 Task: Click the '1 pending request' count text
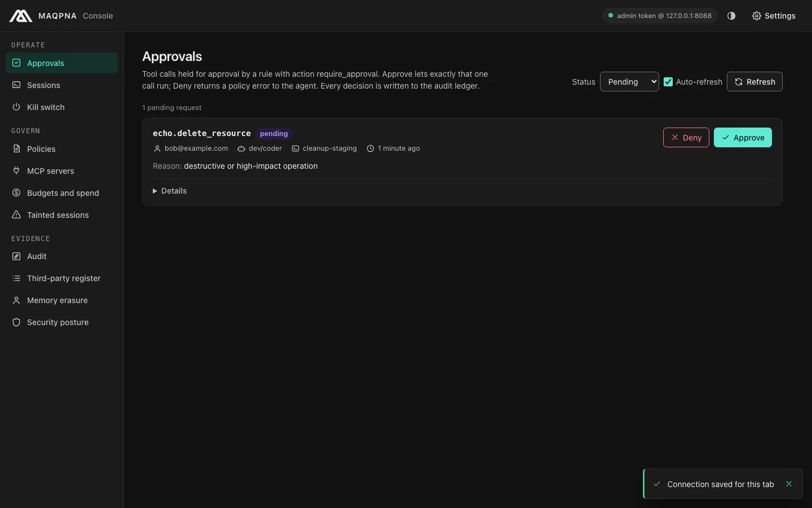pyautogui.click(x=172, y=108)
